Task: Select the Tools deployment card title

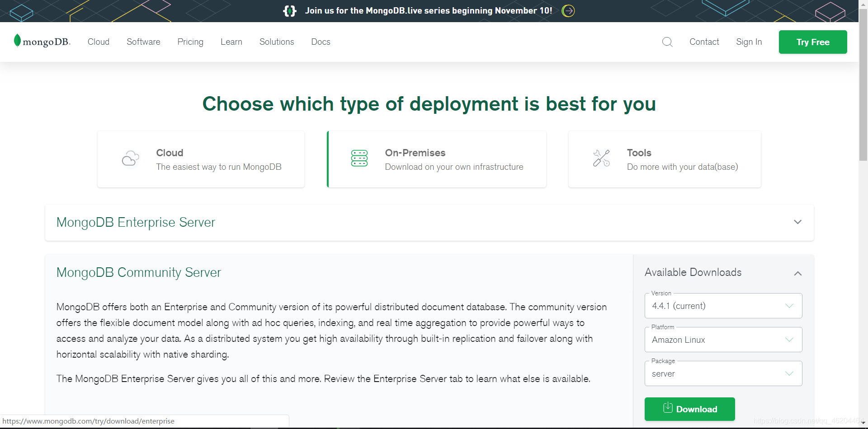Action: point(639,153)
